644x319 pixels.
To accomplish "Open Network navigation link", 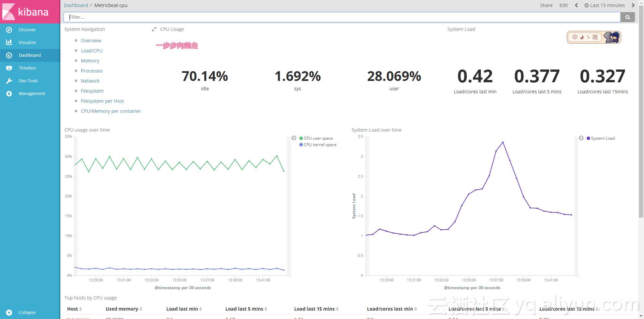I will point(90,81).
